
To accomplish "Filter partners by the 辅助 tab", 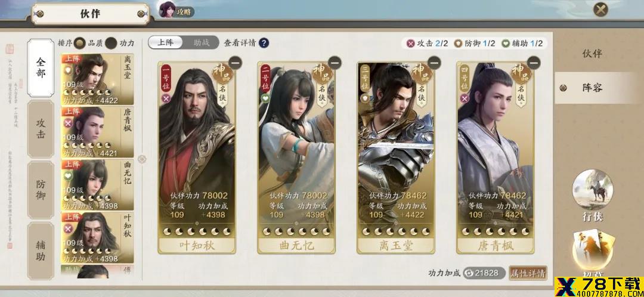I will (41, 250).
